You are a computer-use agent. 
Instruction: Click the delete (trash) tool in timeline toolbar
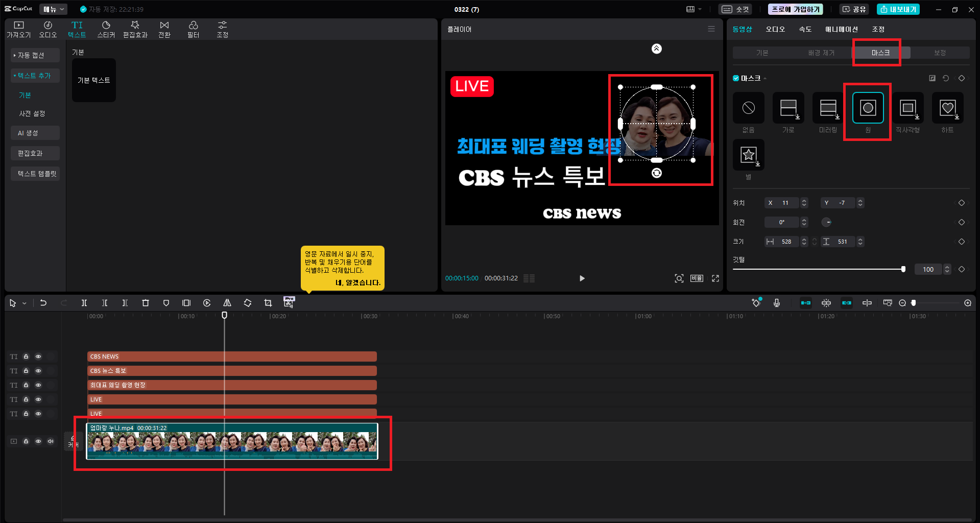coord(146,303)
